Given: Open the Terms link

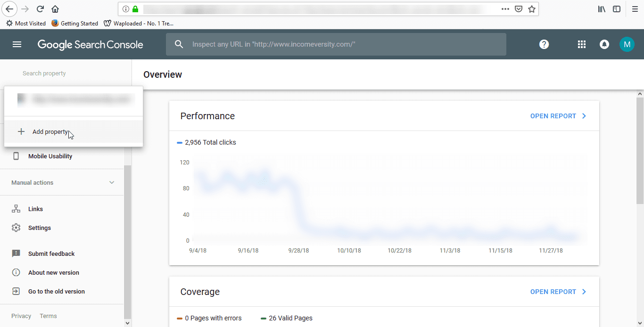Looking at the screenshot, I should pos(48,316).
